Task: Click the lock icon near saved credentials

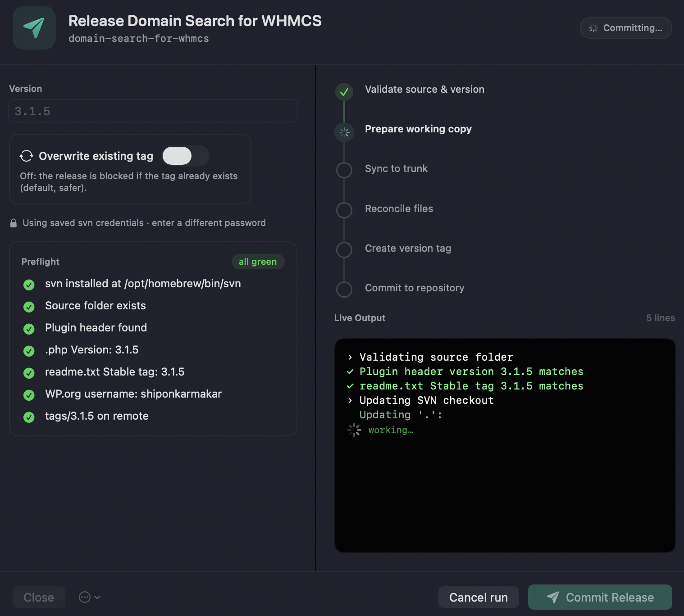Action: click(x=14, y=223)
